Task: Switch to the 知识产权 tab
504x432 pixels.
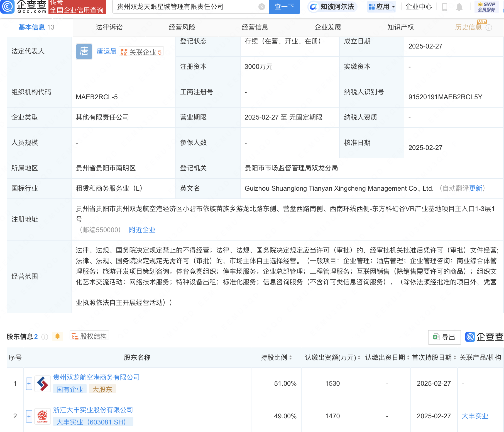Action: pyautogui.click(x=401, y=27)
